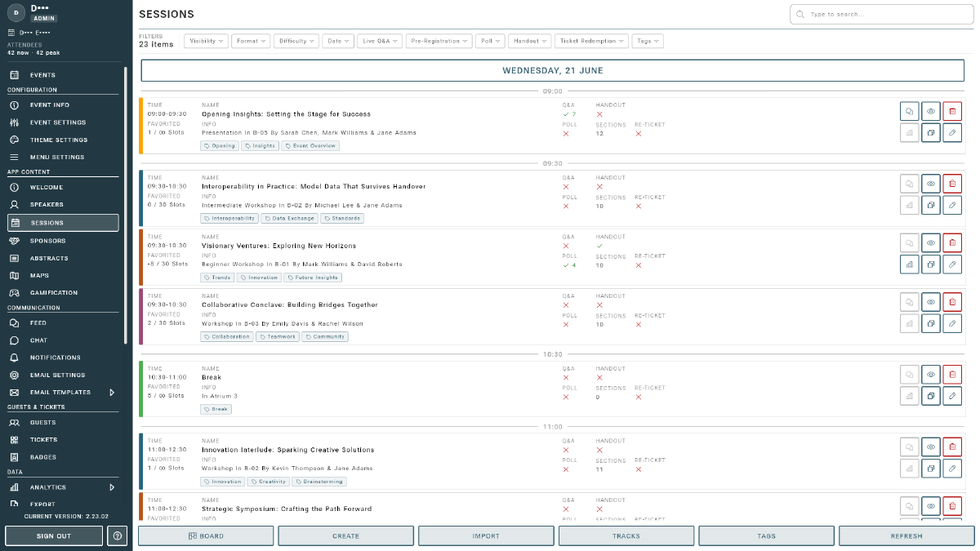Screen dimensions: 980x551
Task: Open Q&A for Opening Insights session
Action: pyautogui.click(x=909, y=111)
